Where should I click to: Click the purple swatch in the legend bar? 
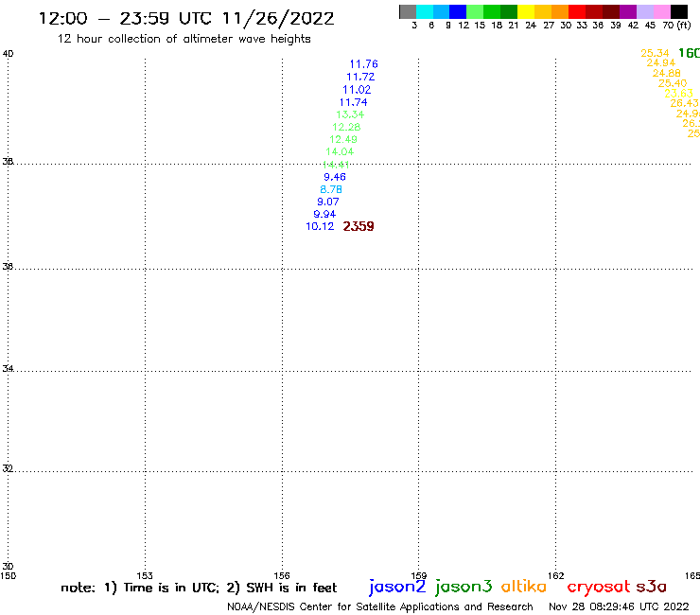628,11
